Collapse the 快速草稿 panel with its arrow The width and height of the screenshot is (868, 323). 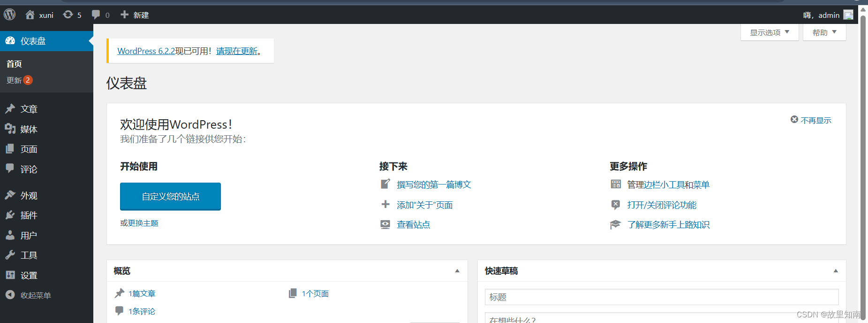(836, 271)
